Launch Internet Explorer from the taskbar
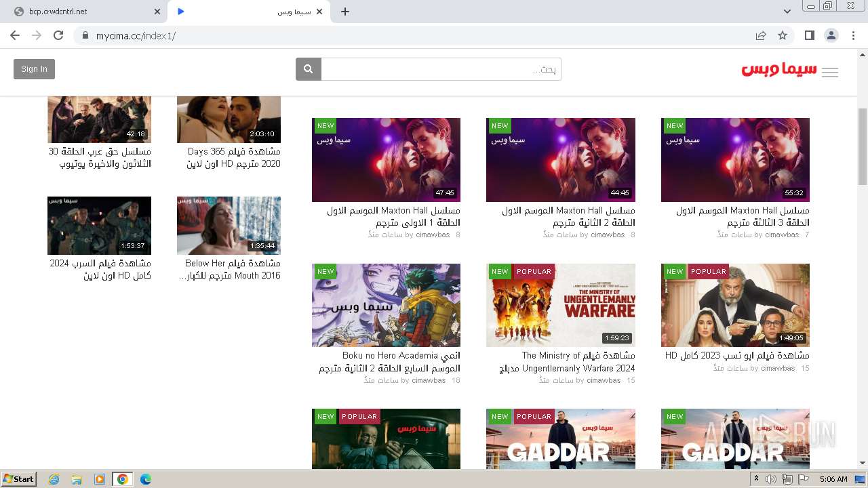The image size is (868, 488). point(54,479)
